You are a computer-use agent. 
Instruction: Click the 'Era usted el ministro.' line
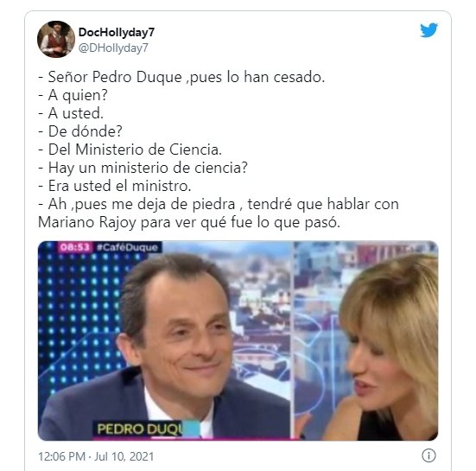114,186
